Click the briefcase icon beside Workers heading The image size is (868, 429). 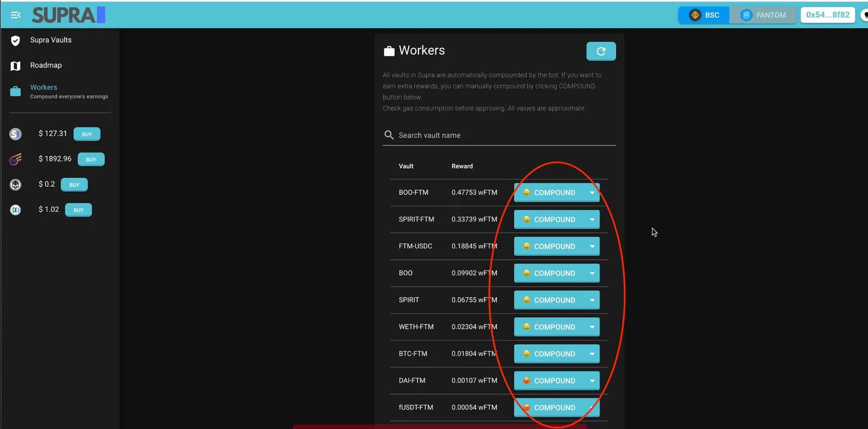coord(389,51)
